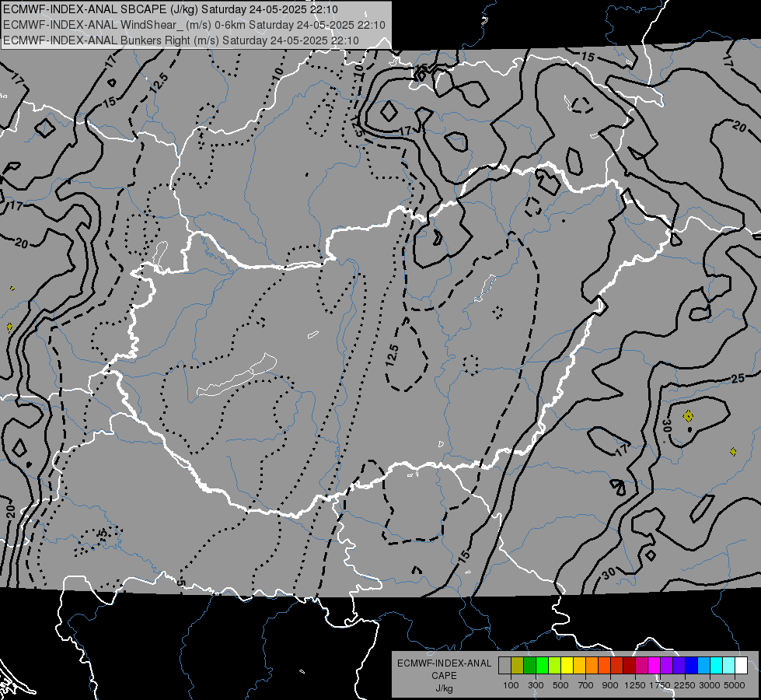This screenshot has height=700, width=761.
Task: Choose the brick red swatch right of 900
Action: pyautogui.click(x=617, y=665)
